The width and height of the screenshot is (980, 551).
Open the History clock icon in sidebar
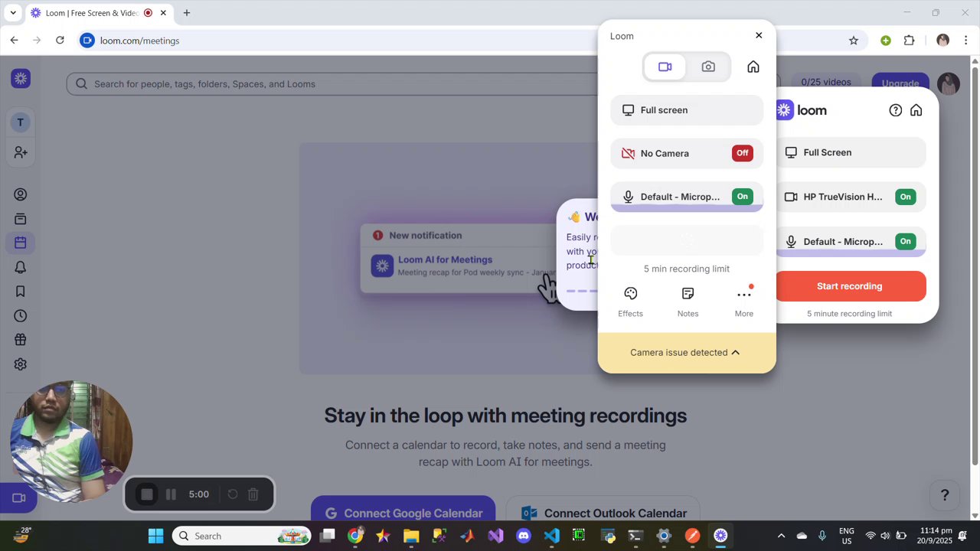21,316
